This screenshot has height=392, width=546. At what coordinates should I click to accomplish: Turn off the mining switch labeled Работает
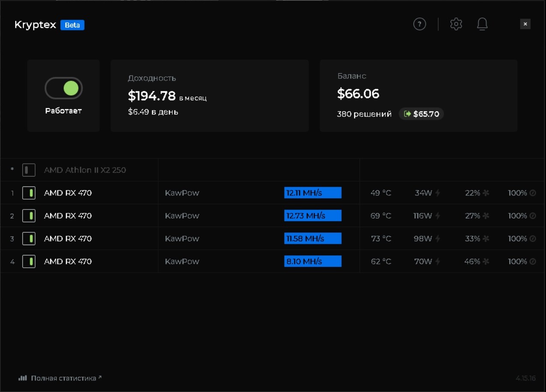click(63, 88)
